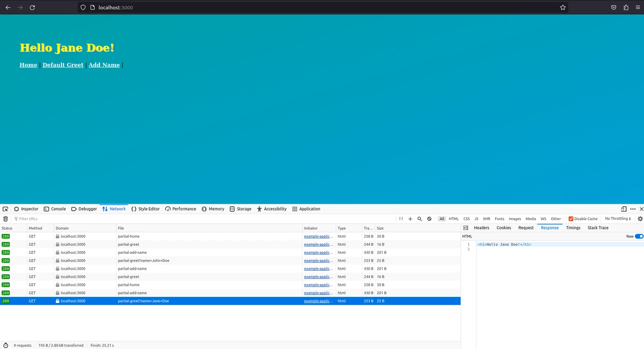Switch to the Console tab
This screenshot has height=349, width=644.
[x=54, y=209]
